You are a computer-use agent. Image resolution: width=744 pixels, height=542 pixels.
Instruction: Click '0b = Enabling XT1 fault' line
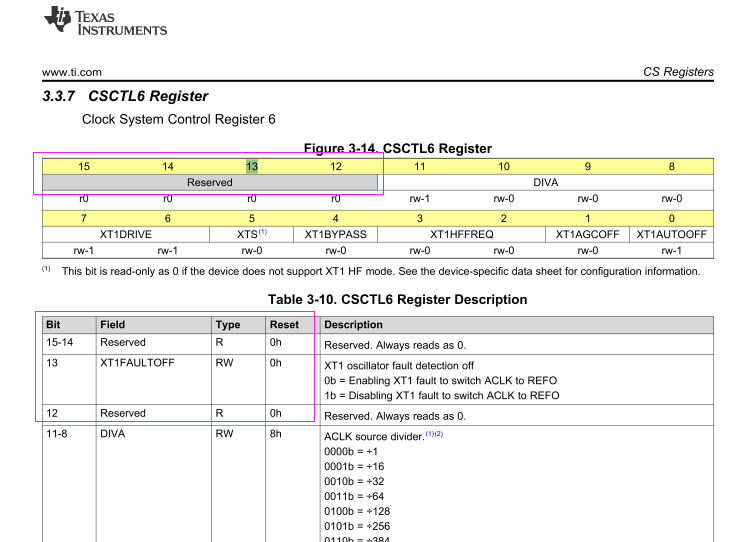point(440,381)
